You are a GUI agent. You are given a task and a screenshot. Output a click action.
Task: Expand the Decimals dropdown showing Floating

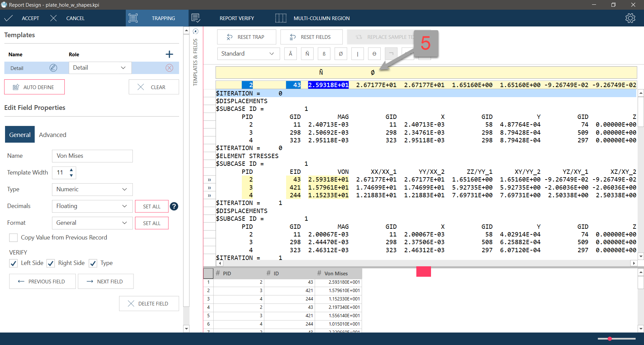(92, 206)
